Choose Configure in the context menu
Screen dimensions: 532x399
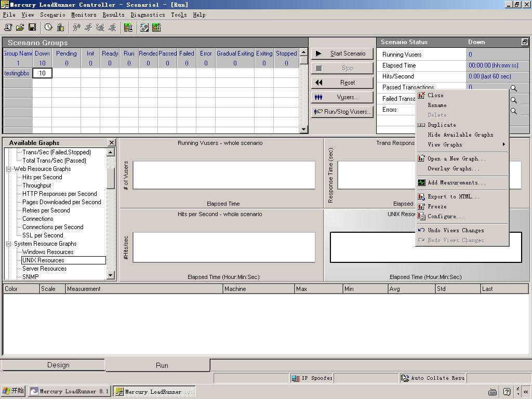[x=462, y=216]
